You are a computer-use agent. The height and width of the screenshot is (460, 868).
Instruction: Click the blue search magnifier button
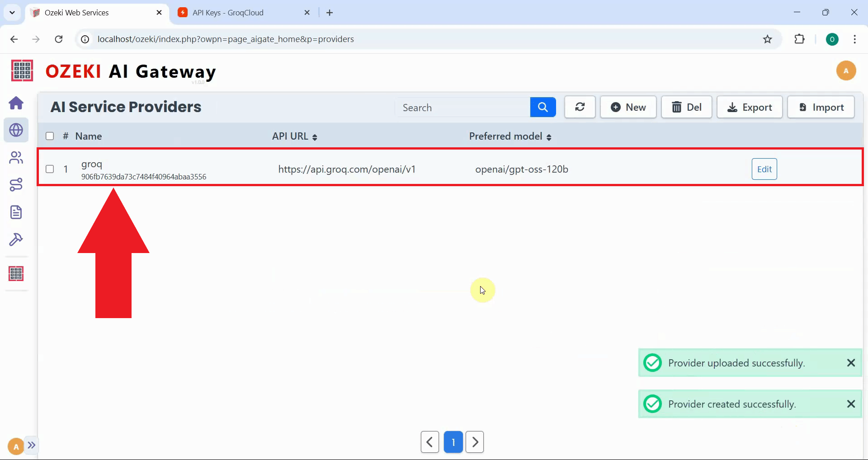coord(542,108)
